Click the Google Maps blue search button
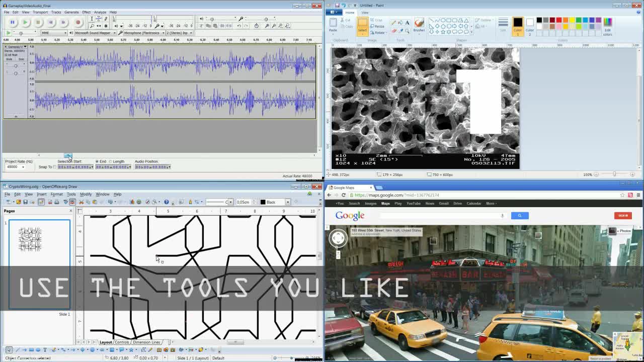The width and height of the screenshot is (644, 362). tap(519, 216)
